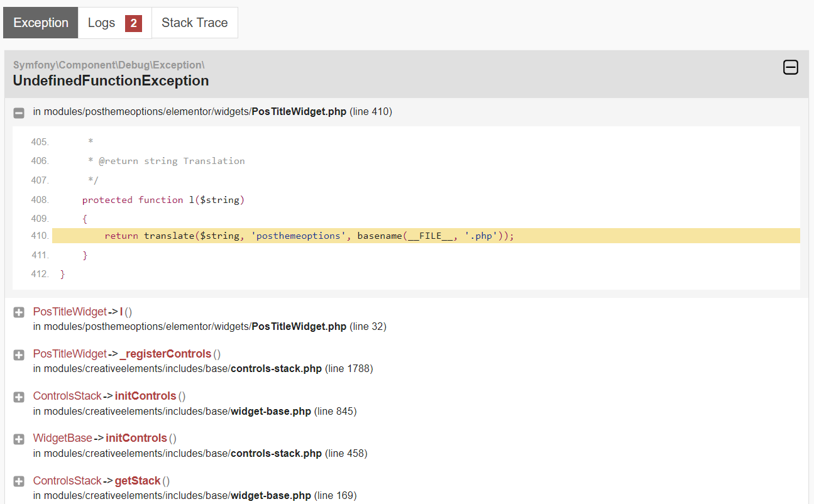The height and width of the screenshot is (504, 814).
Task: Click the red Logs count badge
Action: 133,23
